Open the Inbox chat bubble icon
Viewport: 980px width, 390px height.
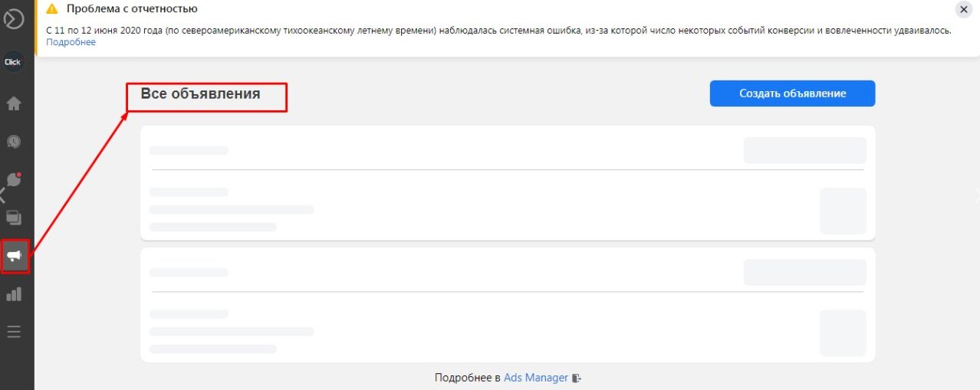14,142
